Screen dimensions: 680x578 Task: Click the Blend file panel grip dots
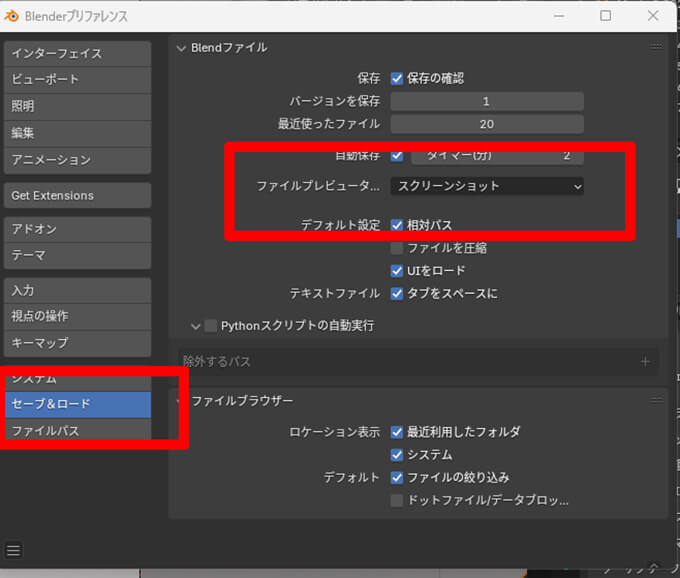coord(656,47)
